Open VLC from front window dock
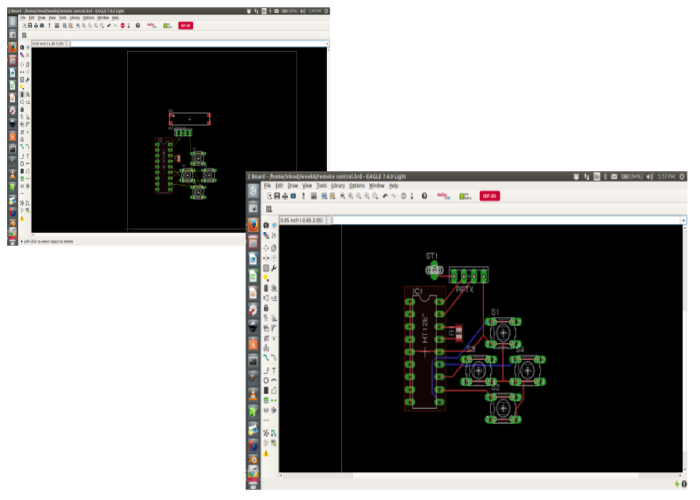700x500 pixels. click(x=253, y=394)
